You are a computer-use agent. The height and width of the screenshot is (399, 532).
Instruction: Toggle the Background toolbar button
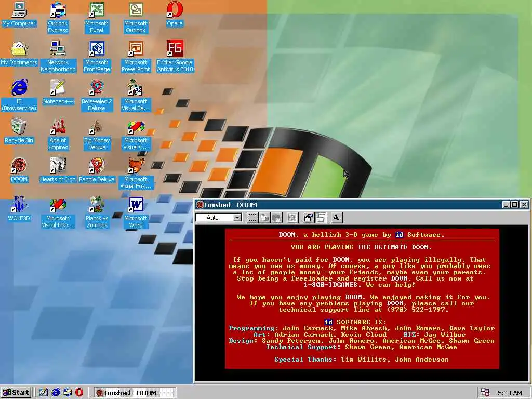click(x=321, y=218)
